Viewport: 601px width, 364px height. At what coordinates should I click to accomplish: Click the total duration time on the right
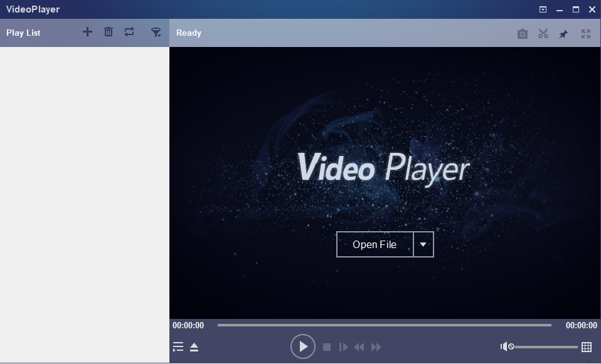click(x=582, y=325)
